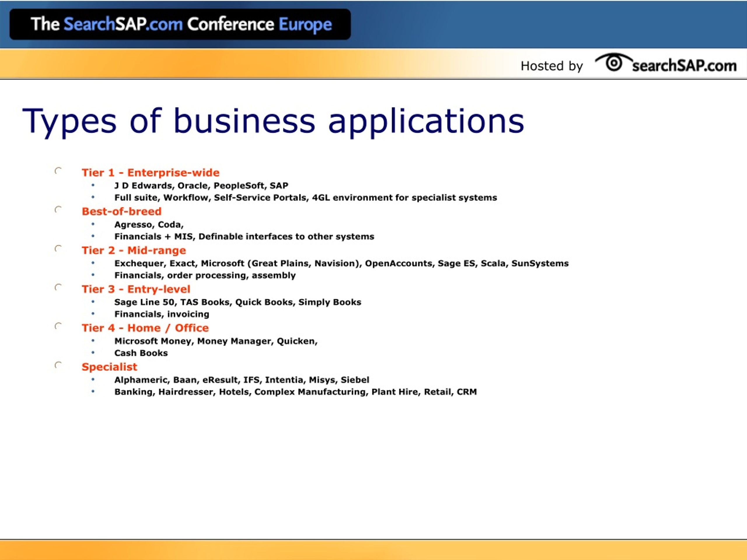Select 'Tier 3 - Entry-level' heading
The image size is (747, 560).
point(136,289)
